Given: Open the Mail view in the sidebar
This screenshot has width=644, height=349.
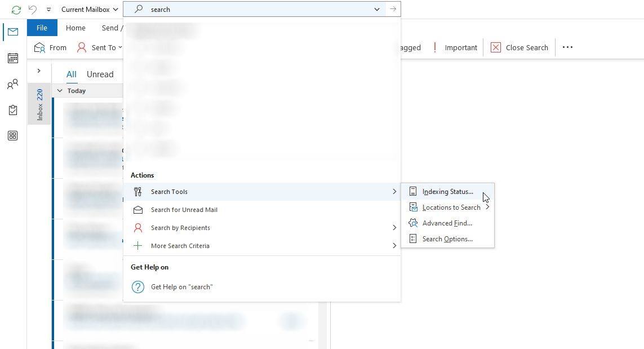Looking at the screenshot, I should pos(12,32).
